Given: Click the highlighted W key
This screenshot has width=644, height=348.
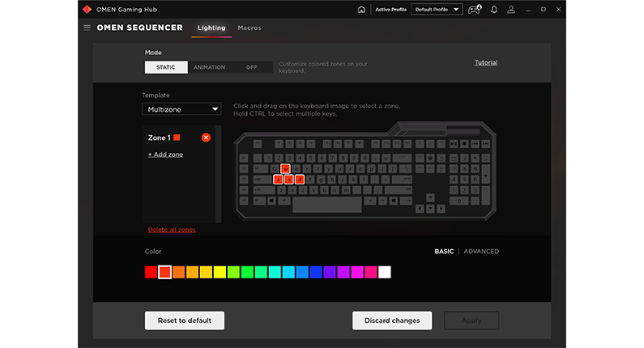Looking at the screenshot, I should click(x=285, y=168).
